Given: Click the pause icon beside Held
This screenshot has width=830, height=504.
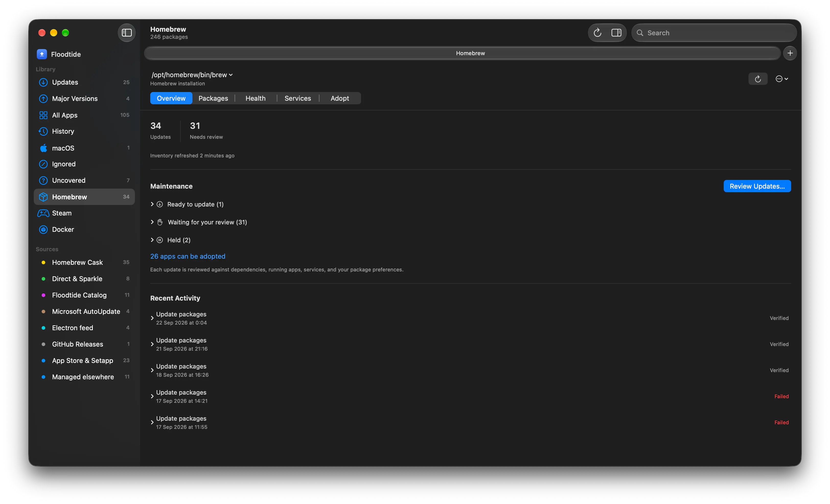Looking at the screenshot, I should (x=160, y=240).
